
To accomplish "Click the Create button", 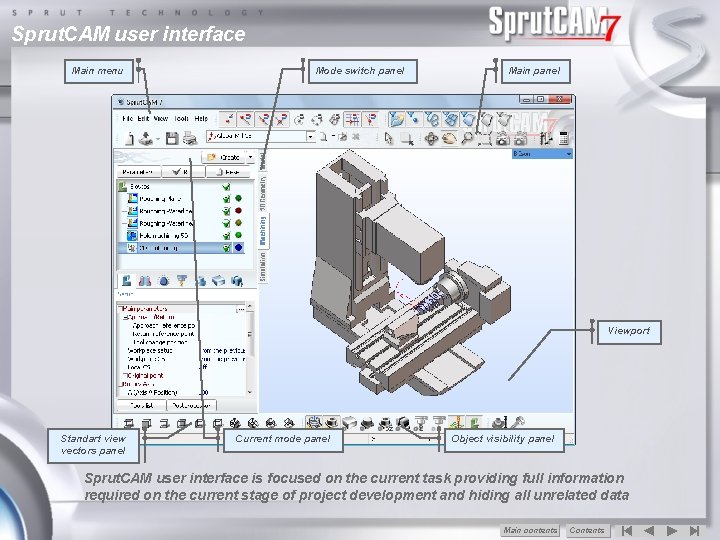I will (x=225, y=157).
